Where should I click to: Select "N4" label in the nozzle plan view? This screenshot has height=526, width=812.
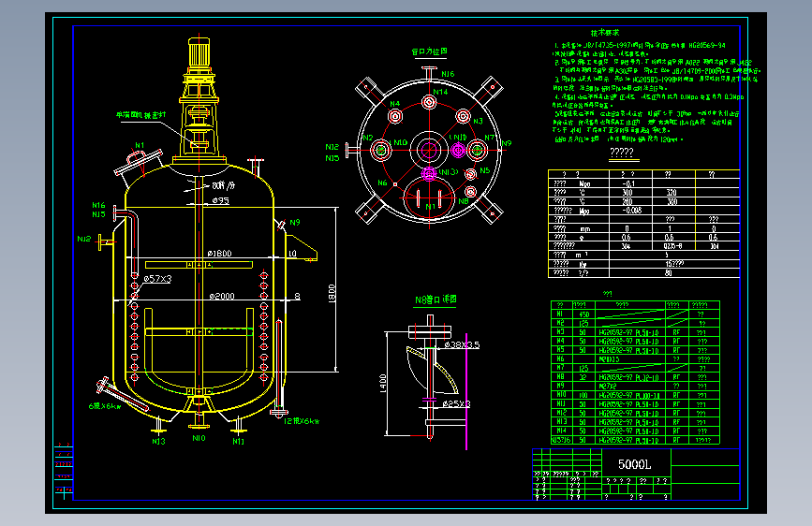point(394,104)
